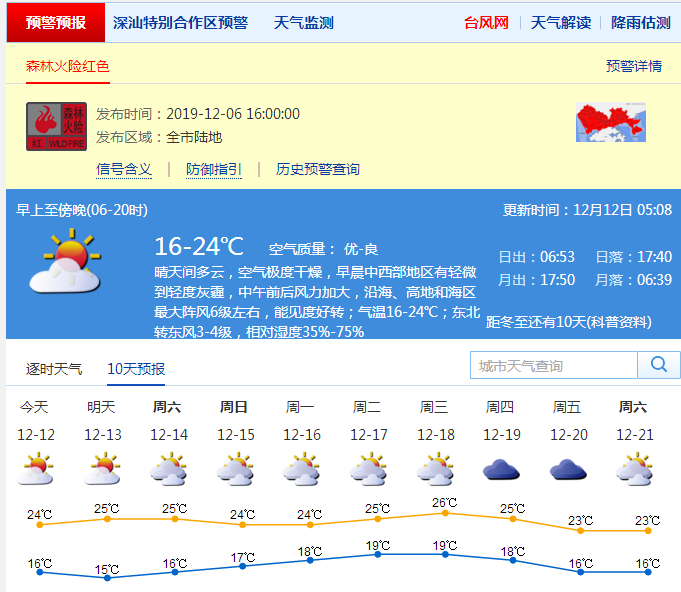The height and width of the screenshot is (592, 681).
Task: Switch to the 预警预报 tab
Action: tap(55, 22)
